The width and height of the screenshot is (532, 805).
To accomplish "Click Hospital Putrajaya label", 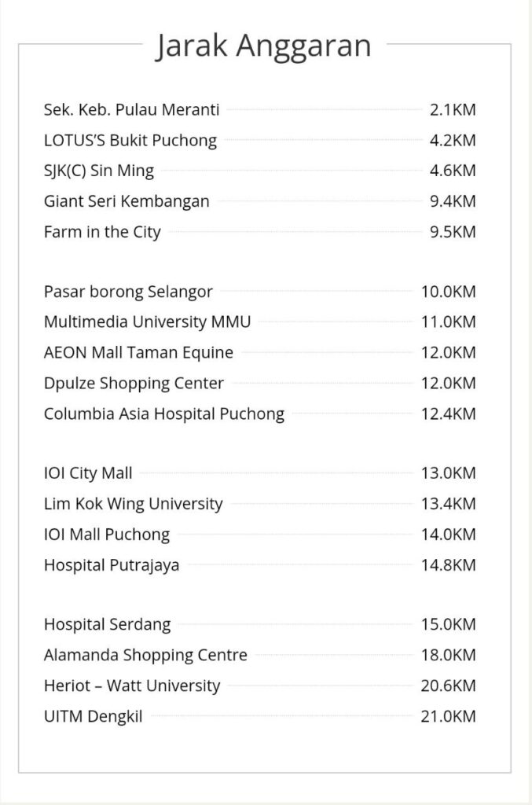I will [112, 565].
